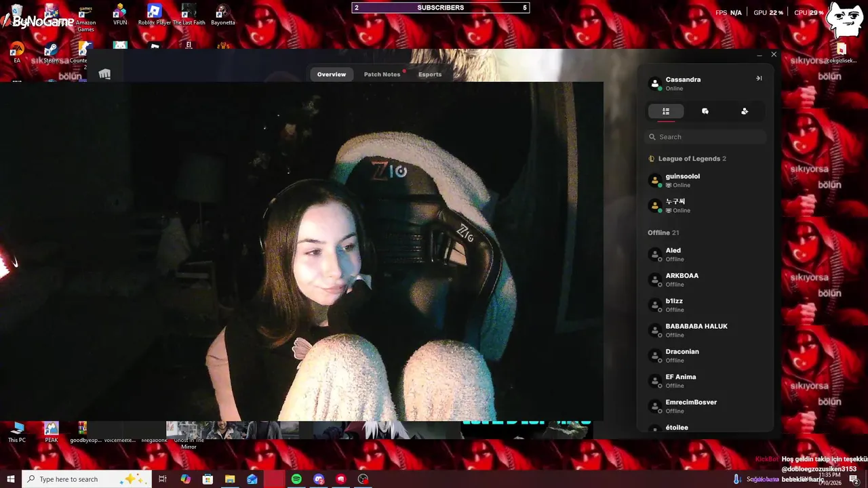Screen dimensions: 868x488
Task: Select the friends list tab icon
Action: tap(666, 111)
